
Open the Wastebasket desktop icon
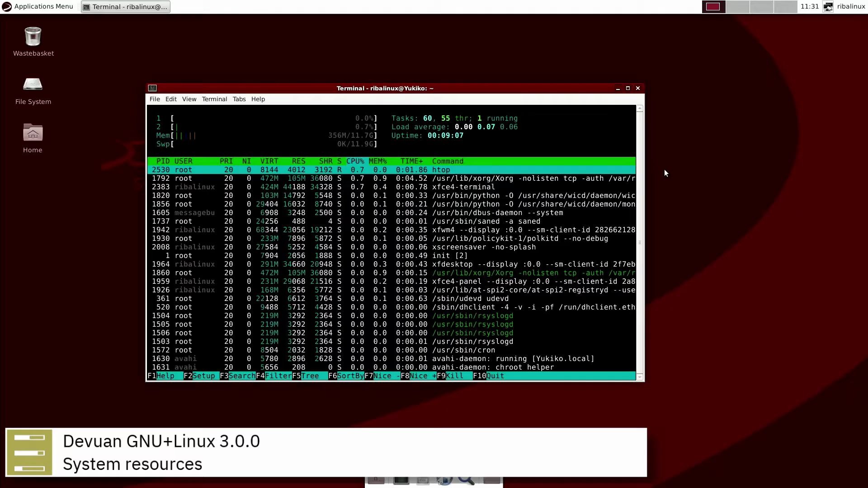pyautogui.click(x=33, y=42)
